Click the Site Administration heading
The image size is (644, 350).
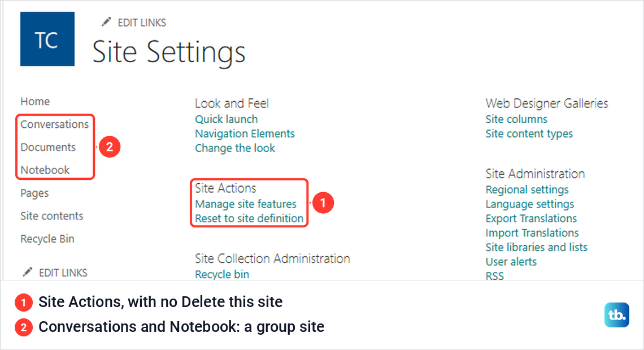(535, 174)
